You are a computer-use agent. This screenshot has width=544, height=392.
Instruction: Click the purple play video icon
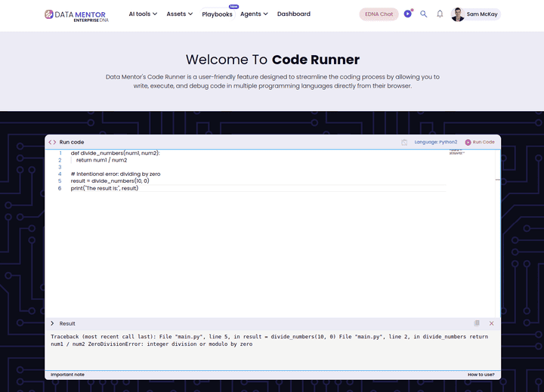point(408,14)
